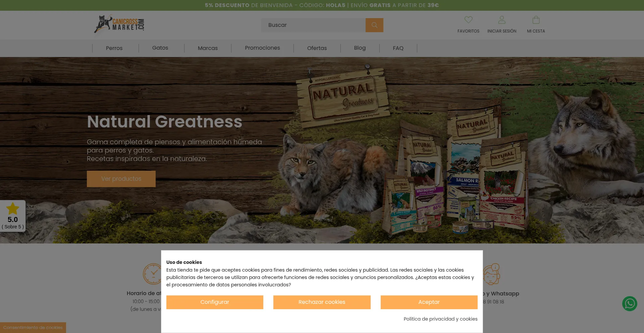Open Política de privacidad y cookies link
The height and width of the screenshot is (333, 644).
pyautogui.click(x=440, y=319)
